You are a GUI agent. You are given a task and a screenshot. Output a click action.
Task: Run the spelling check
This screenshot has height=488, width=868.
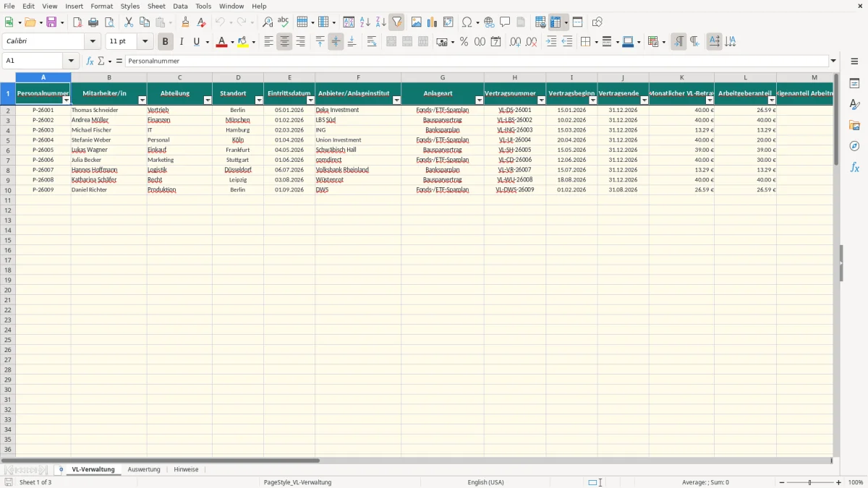point(284,22)
